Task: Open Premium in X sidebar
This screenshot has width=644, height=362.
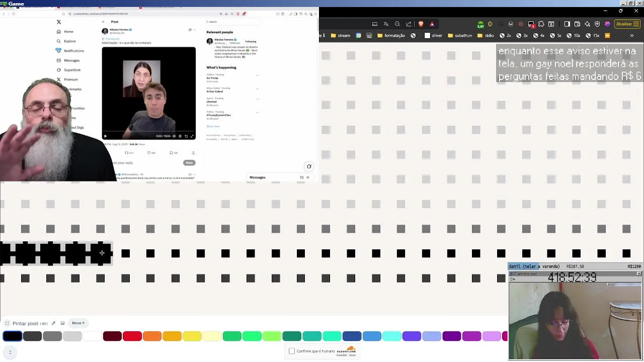Action: (67, 79)
